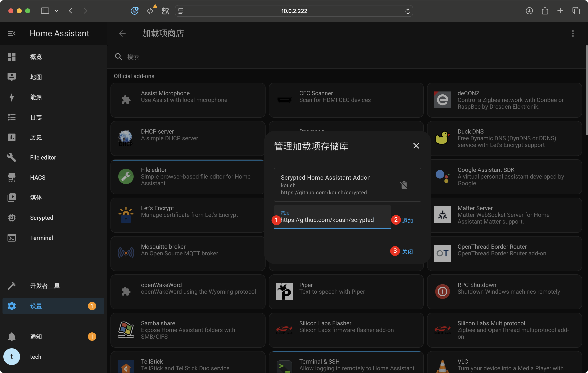
Task: Open the CEC Scanner add-on
Action: tap(346, 100)
